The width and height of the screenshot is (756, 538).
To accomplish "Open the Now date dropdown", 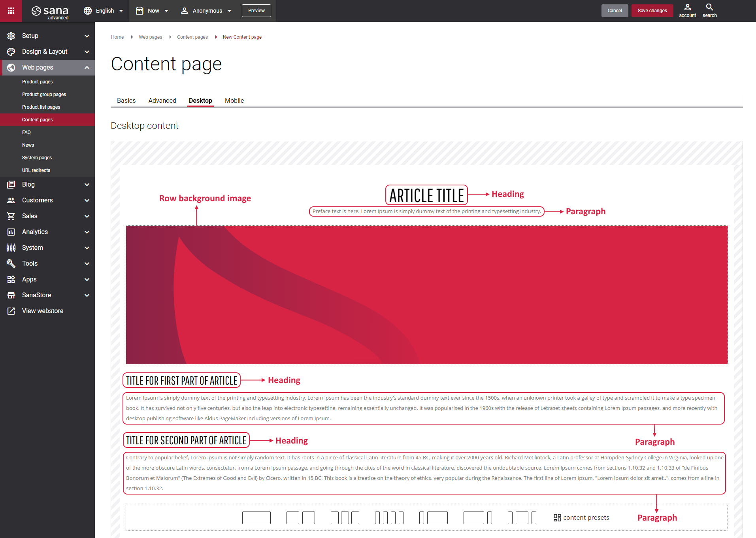I will (152, 11).
